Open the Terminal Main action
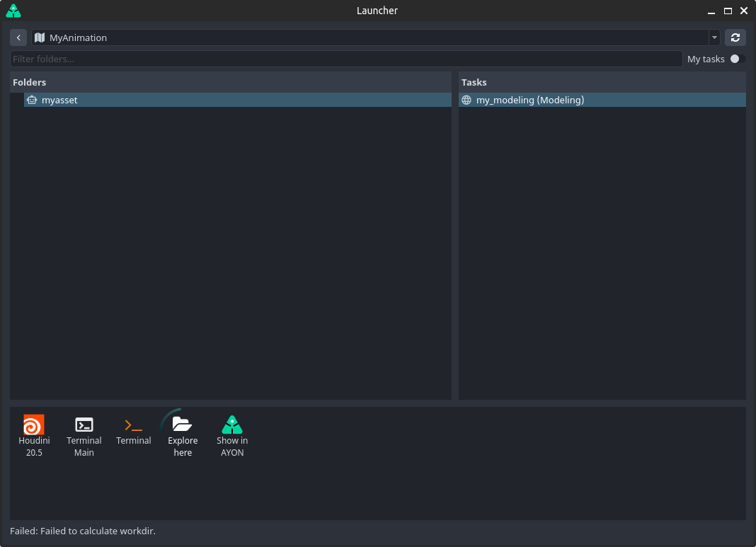Viewport: 756px width, 547px height. tap(84, 425)
